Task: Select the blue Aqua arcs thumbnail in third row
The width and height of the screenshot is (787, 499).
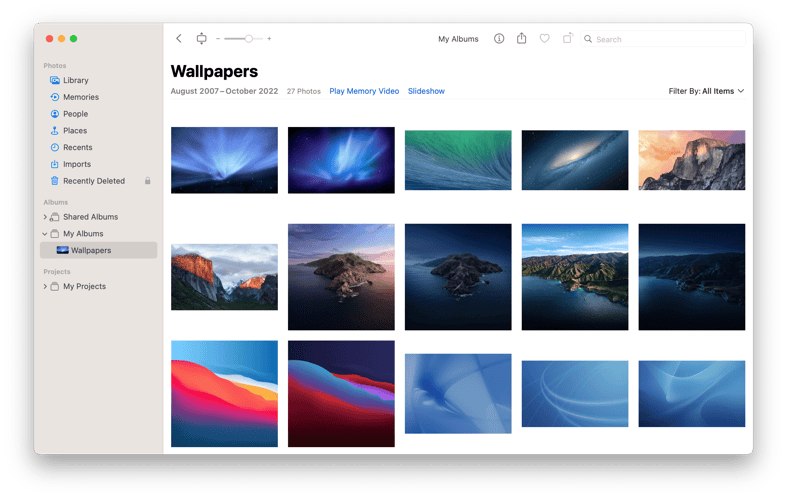Action: tap(575, 394)
